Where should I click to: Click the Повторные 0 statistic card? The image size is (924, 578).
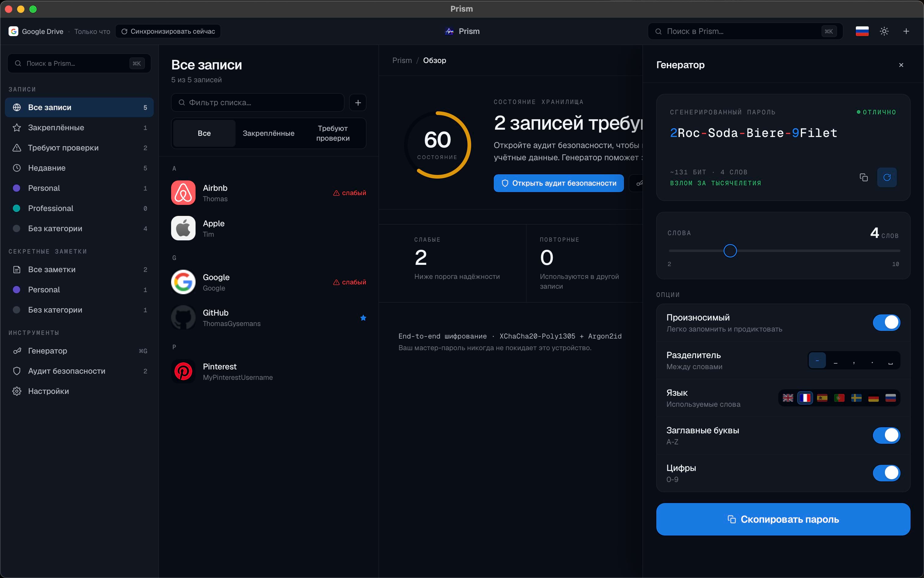[x=585, y=263]
